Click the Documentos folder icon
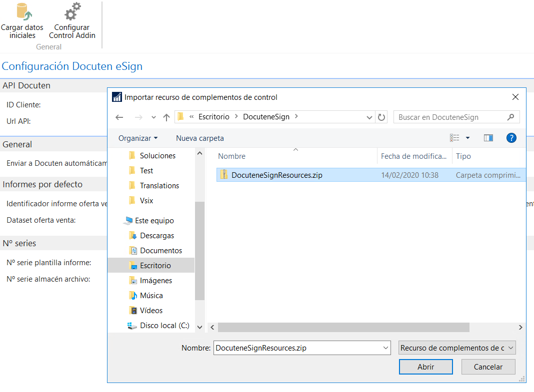This screenshot has width=534, height=392. pyautogui.click(x=133, y=251)
